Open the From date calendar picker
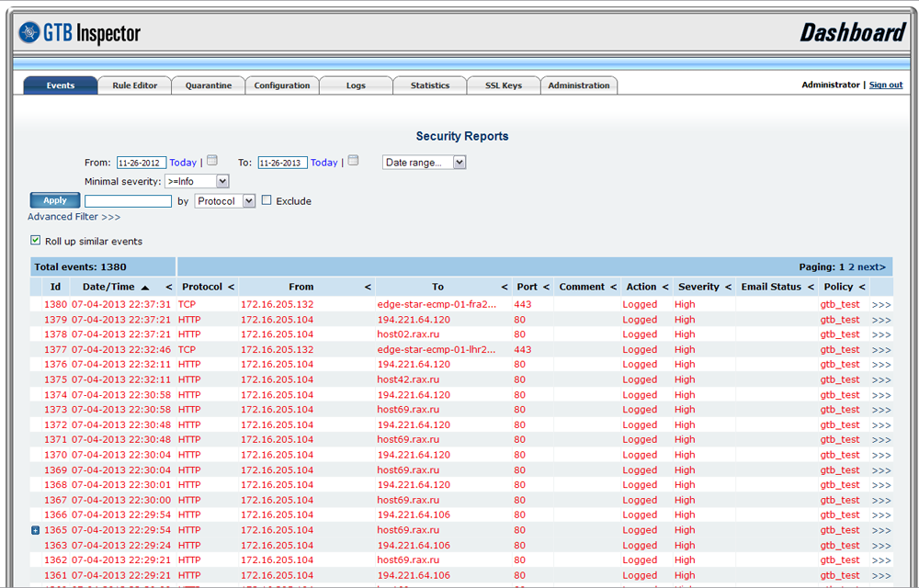The width and height of the screenshot is (919, 588). point(212,161)
